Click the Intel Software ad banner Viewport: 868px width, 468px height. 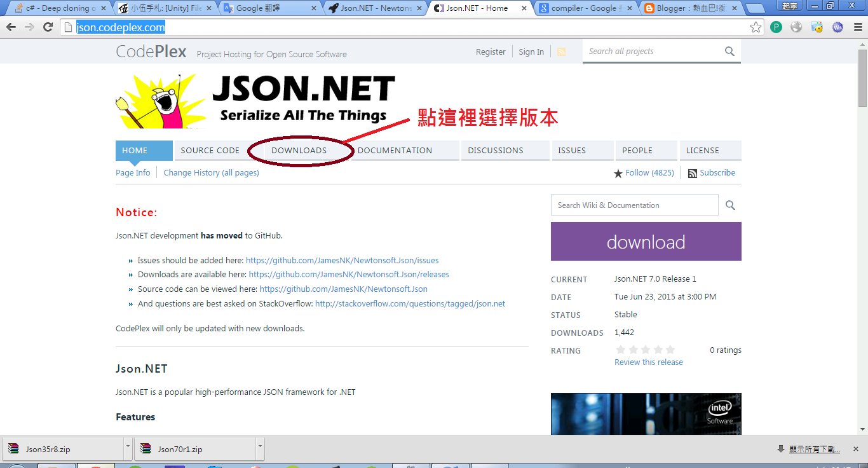[x=646, y=414]
